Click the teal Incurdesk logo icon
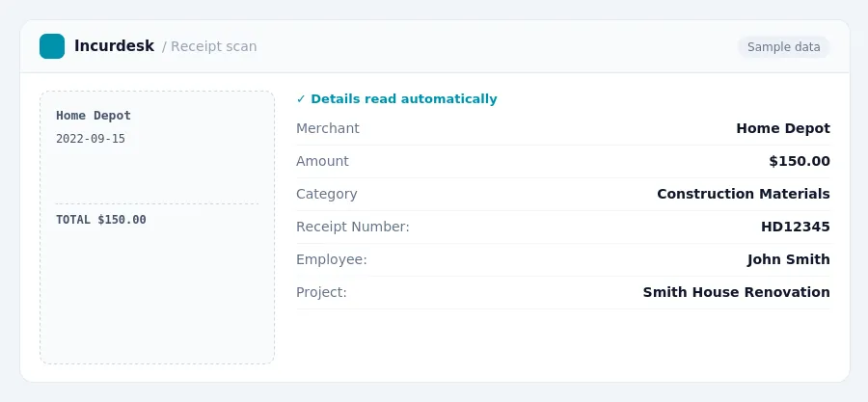The image size is (868, 402). (x=52, y=46)
